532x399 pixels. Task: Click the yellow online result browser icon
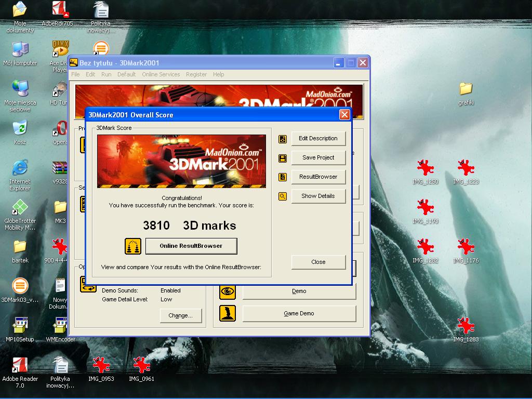click(x=133, y=246)
